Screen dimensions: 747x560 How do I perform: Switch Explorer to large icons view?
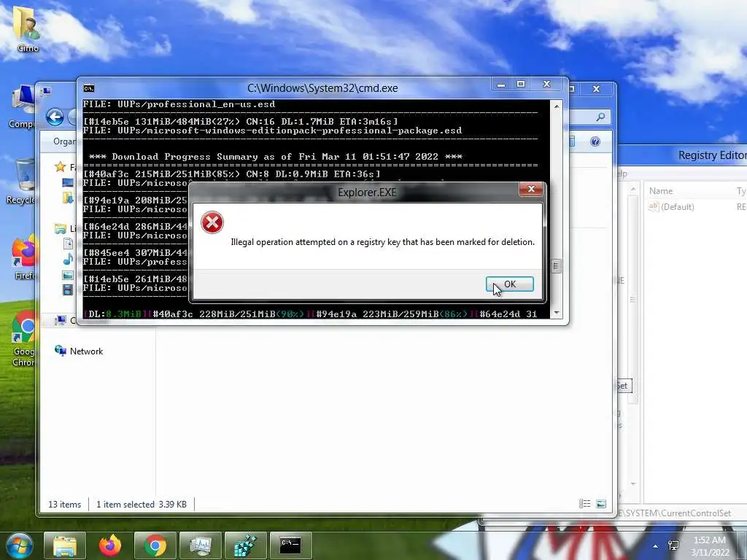601,504
